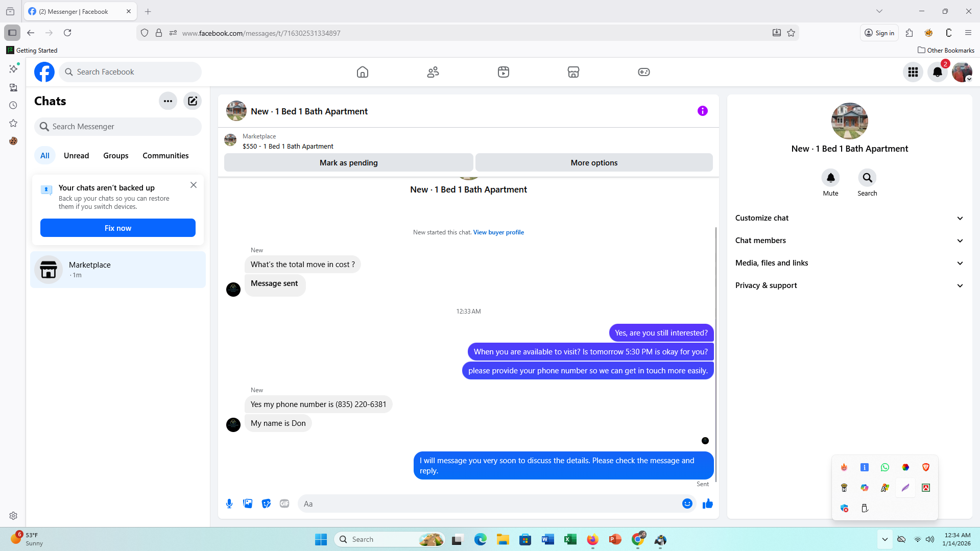Bookmark this page star icon
Image resolution: width=980 pixels, height=551 pixels.
point(791,33)
